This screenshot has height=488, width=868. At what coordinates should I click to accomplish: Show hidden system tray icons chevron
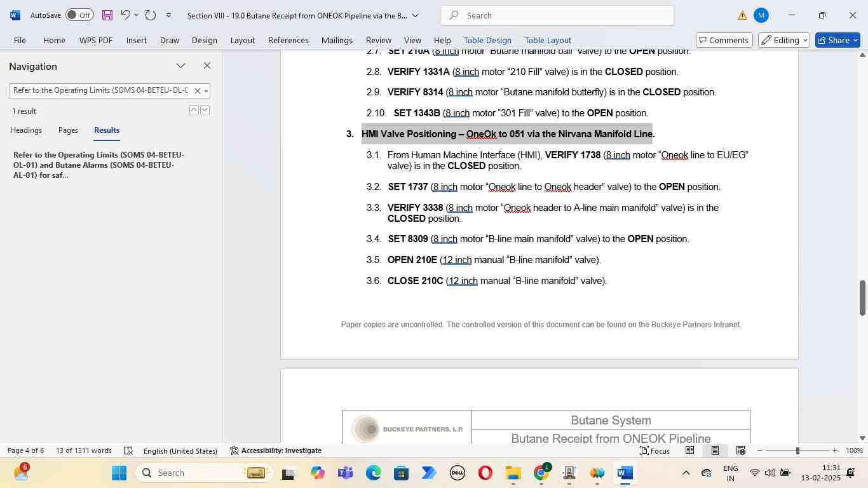pyautogui.click(x=686, y=473)
